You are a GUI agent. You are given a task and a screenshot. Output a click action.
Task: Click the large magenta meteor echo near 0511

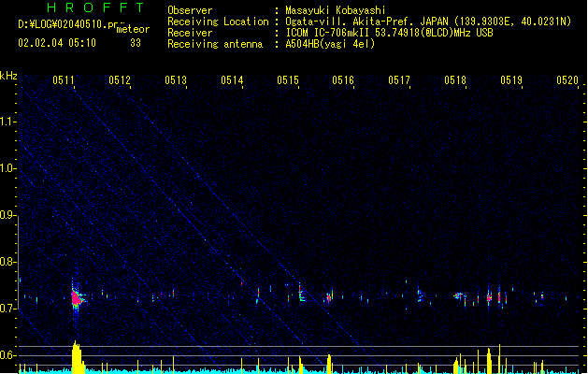tap(78, 298)
